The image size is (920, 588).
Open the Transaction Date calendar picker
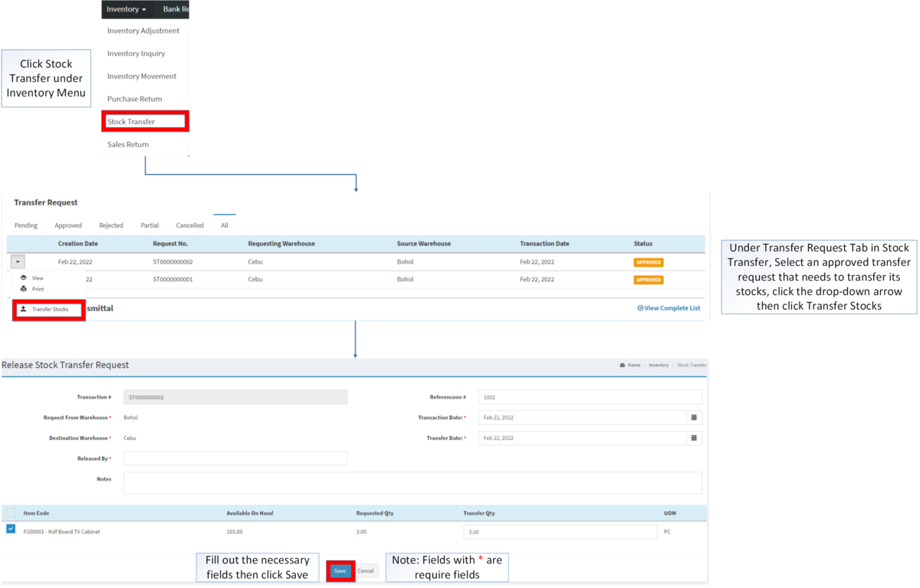pyautogui.click(x=695, y=417)
